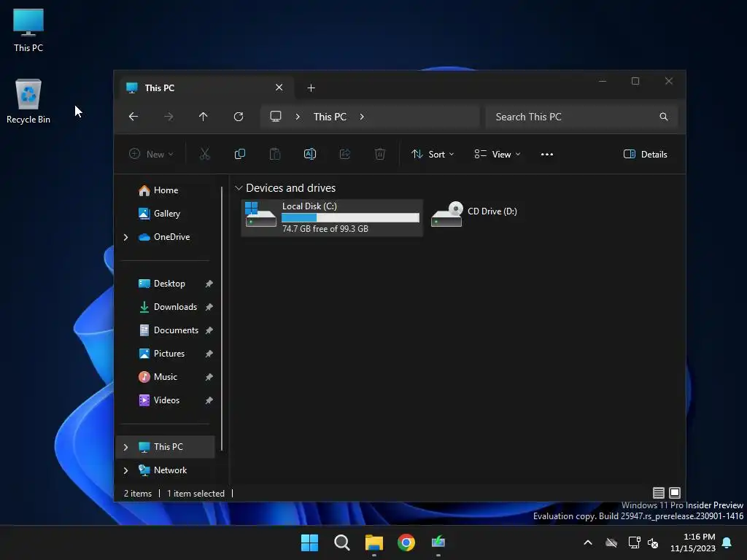Click the Share icon in toolbar
The width and height of the screenshot is (747, 560).
345,154
